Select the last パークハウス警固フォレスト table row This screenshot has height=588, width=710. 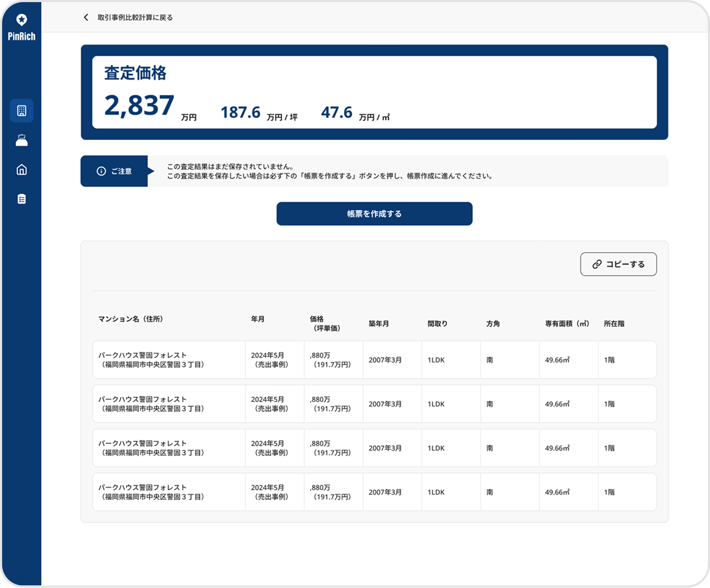coord(374,492)
